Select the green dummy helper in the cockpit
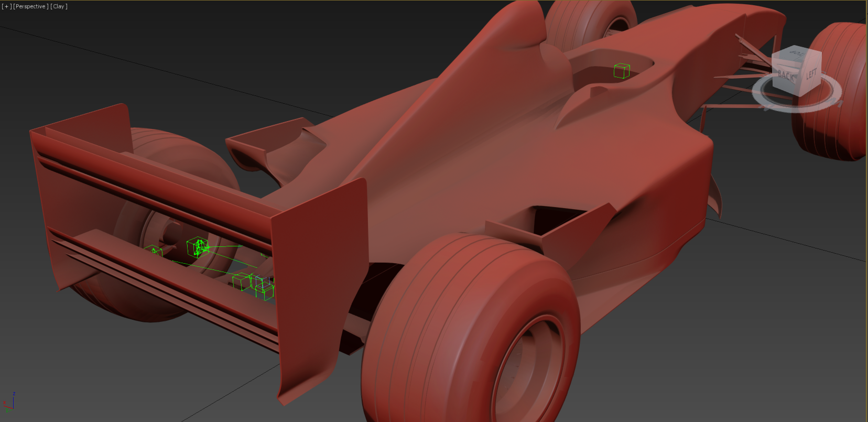The height and width of the screenshot is (422, 868). coord(622,71)
